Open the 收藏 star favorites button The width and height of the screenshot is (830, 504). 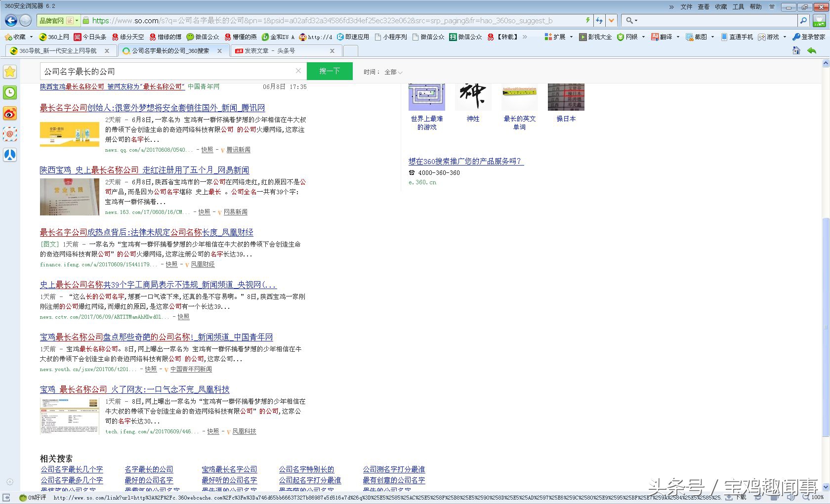[x=15, y=37]
